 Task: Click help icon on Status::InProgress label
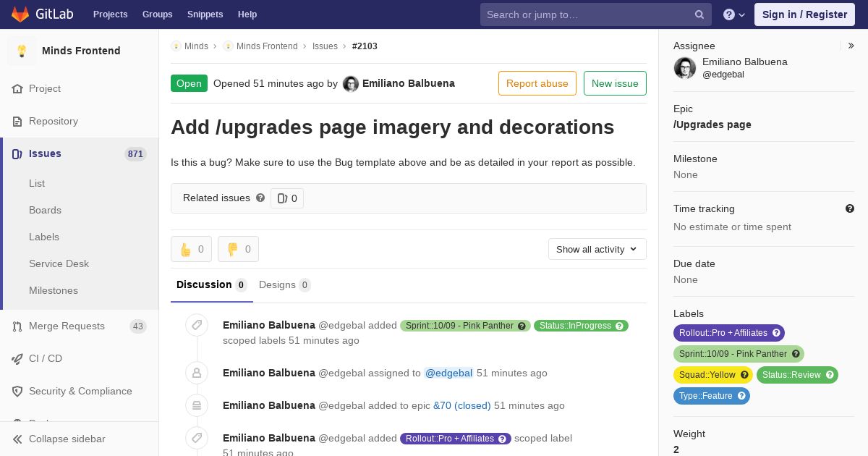(620, 326)
